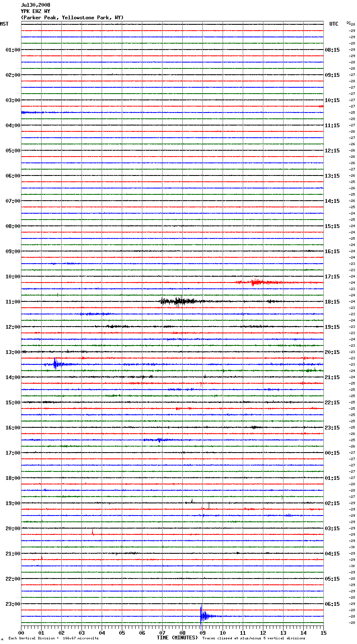Click the '18:15' UTC time label

coord(332,302)
